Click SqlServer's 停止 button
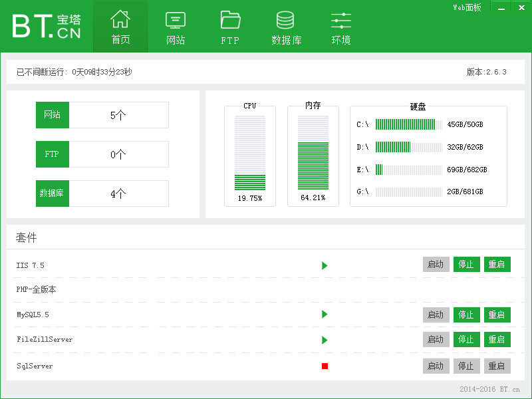 pyautogui.click(x=467, y=366)
